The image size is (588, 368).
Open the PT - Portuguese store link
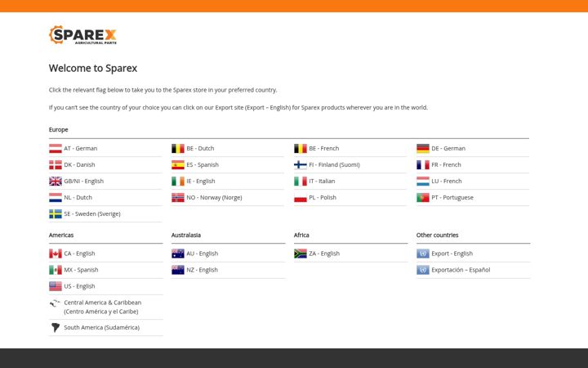coord(452,198)
